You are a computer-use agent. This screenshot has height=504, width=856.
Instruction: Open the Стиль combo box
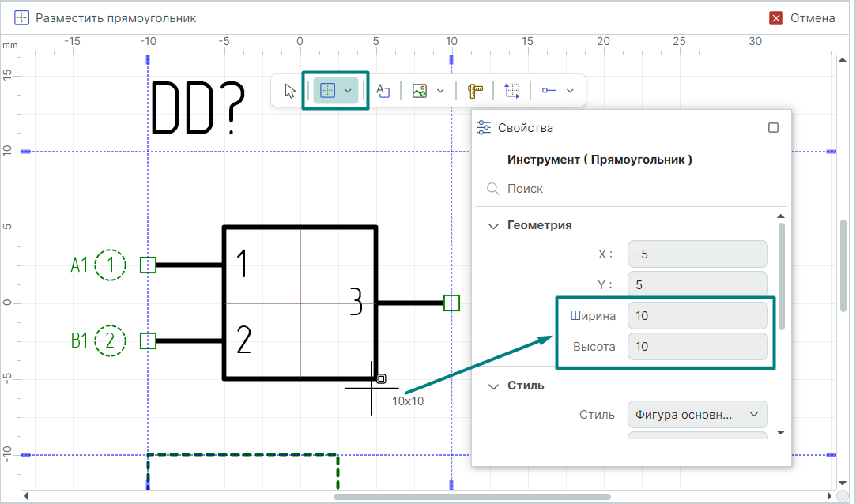click(x=697, y=414)
